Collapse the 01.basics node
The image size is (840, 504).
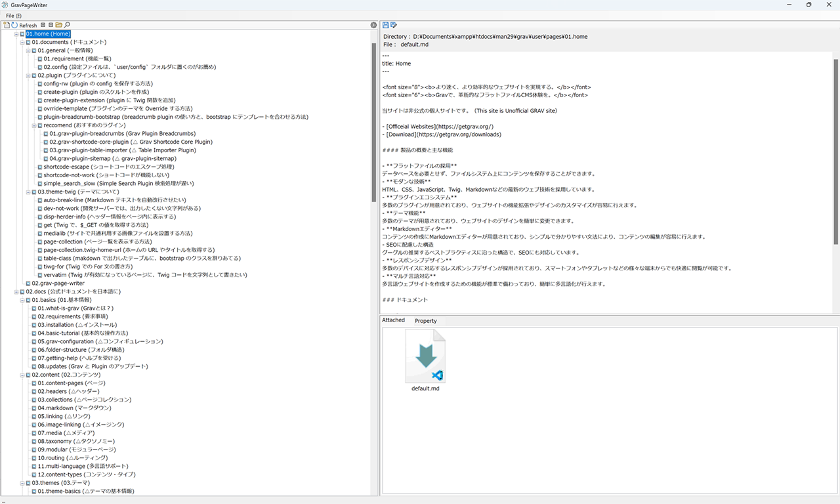click(22, 300)
